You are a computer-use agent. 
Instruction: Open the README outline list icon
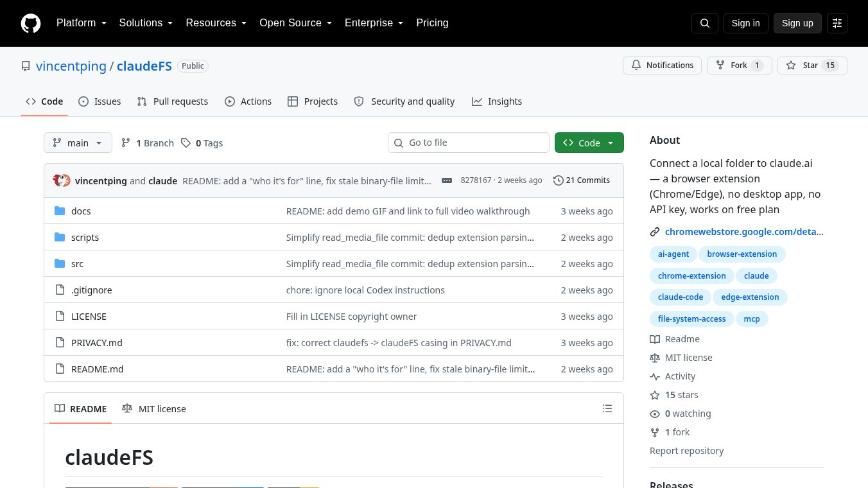pos(607,408)
